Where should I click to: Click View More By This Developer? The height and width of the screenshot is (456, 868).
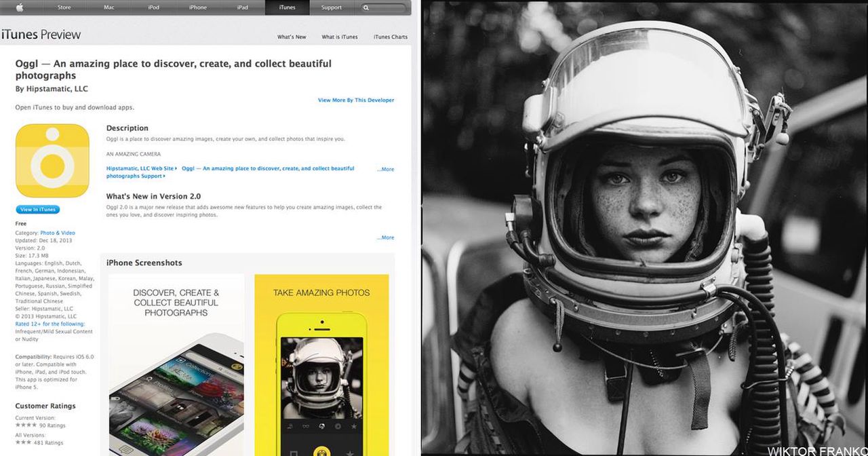click(x=356, y=100)
